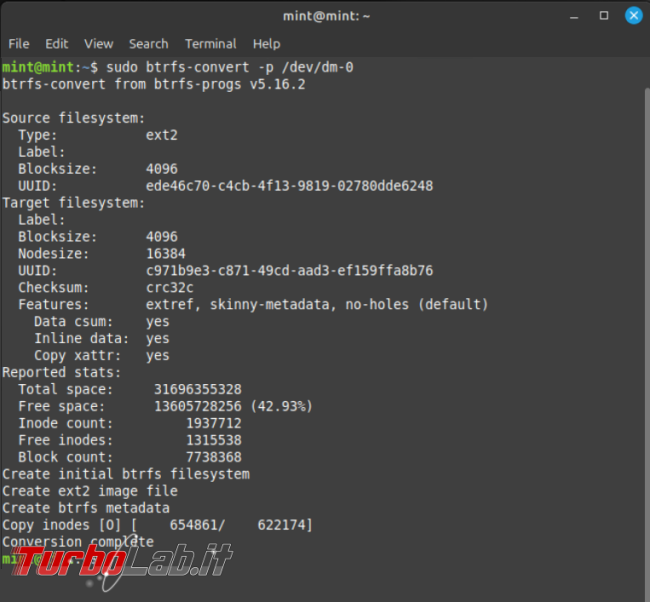Click the command text 'sudo btrfs-convert -p /dev/dm-0'
Image resolution: width=650 pixels, height=602 pixels.
point(230,67)
